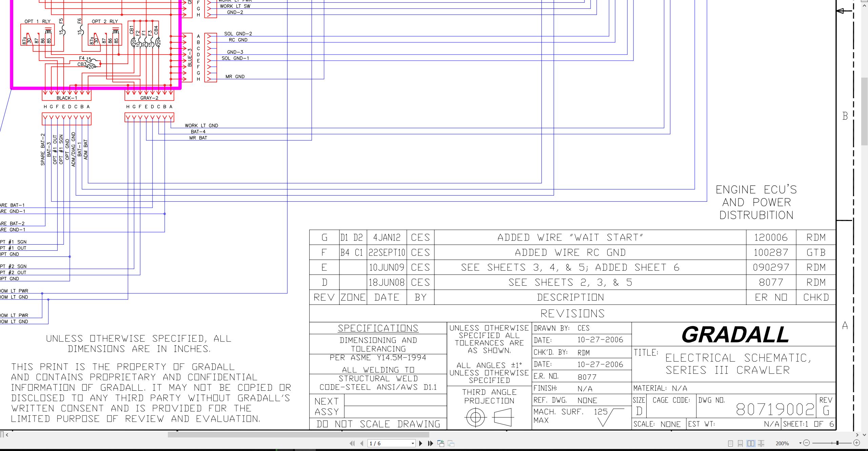Switch to continuous page view
868x451 pixels.
[x=741, y=443]
